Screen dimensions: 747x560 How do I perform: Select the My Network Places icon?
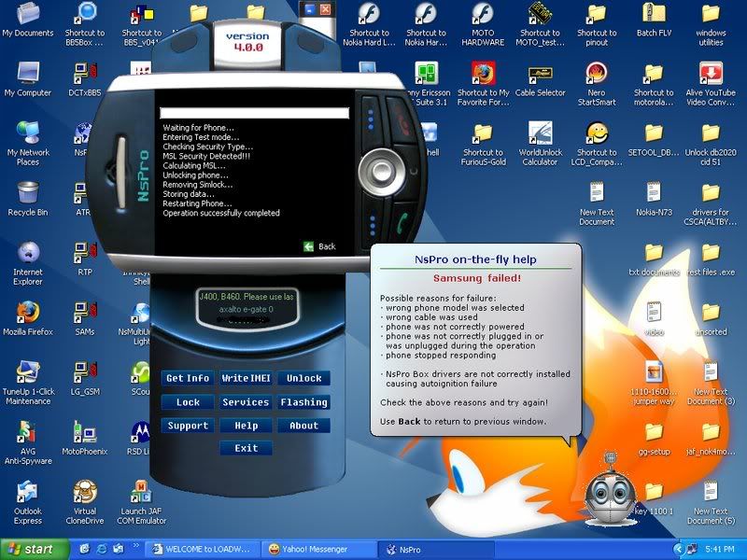pos(28,143)
